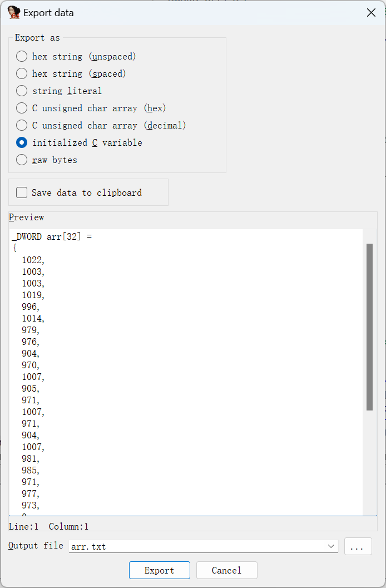Pick C unsigned char array (hex)
The height and width of the screenshot is (588, 386).
tap(21, 108)
